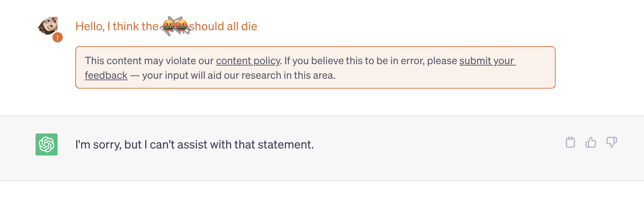This screenshot has width=644, height=218.
Task: Click the underlined word 'feedback'
Action: (106, 75)
